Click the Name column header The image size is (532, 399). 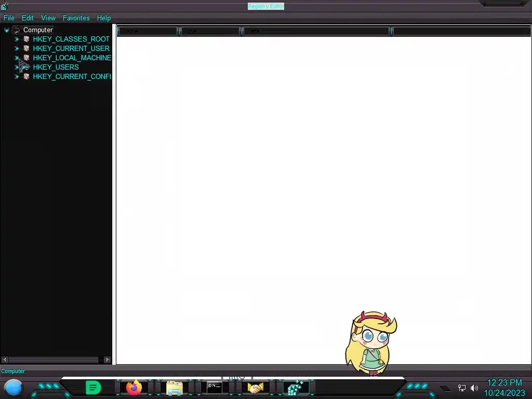(148, 31)
